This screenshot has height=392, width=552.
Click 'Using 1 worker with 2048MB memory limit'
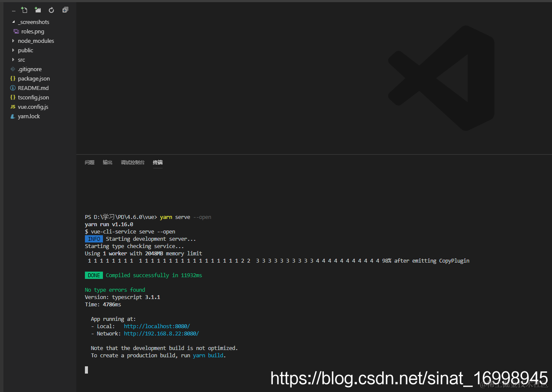click(x=144, y=253)
